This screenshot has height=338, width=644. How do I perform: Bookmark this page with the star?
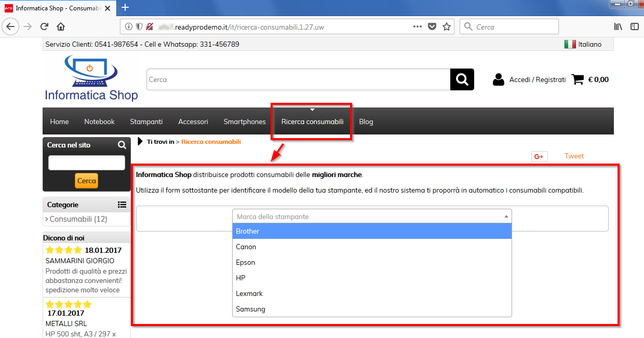tap(447, 27)
